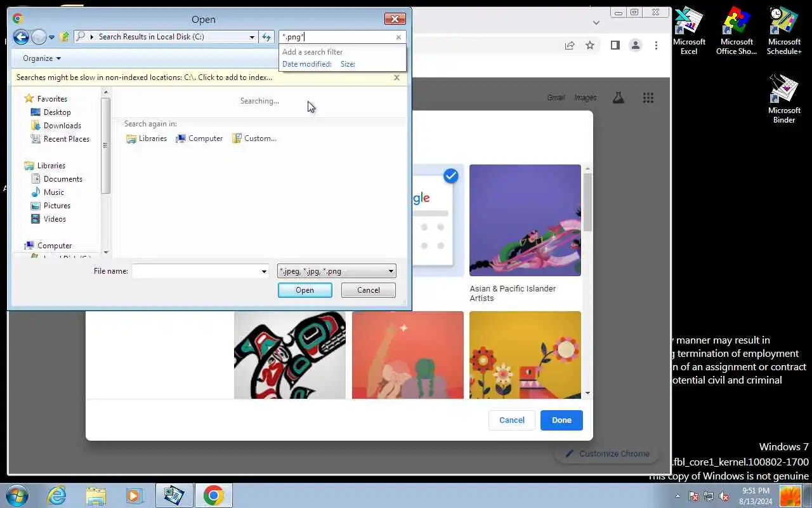Click the up-folder icon in the Open dialog
The width and height of the screenshot is (812, 508).
click(64, 37)
